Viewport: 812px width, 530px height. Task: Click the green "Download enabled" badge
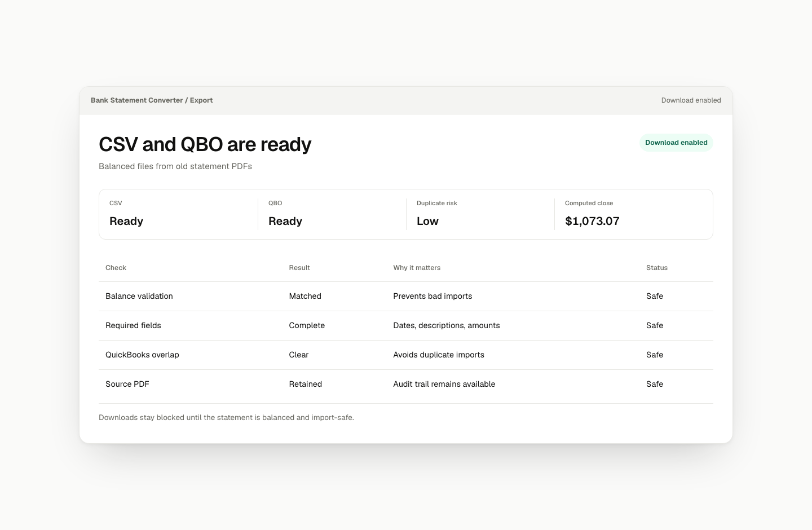click(x=676, y=143)
